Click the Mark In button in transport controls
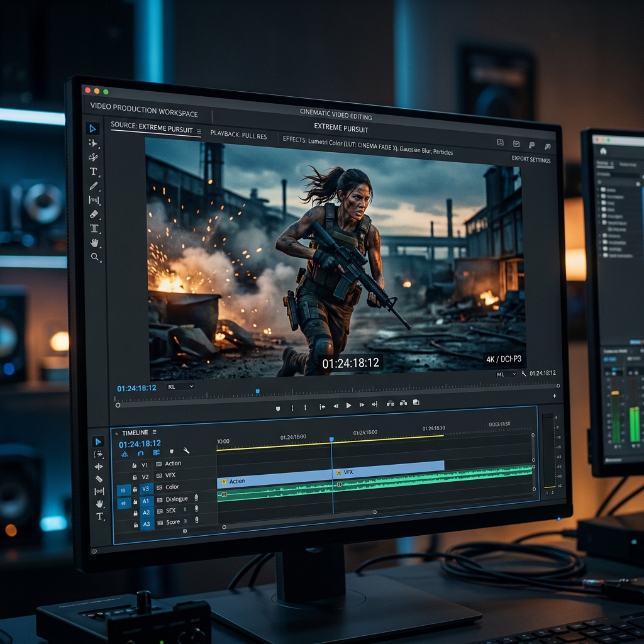 point(292,408)
